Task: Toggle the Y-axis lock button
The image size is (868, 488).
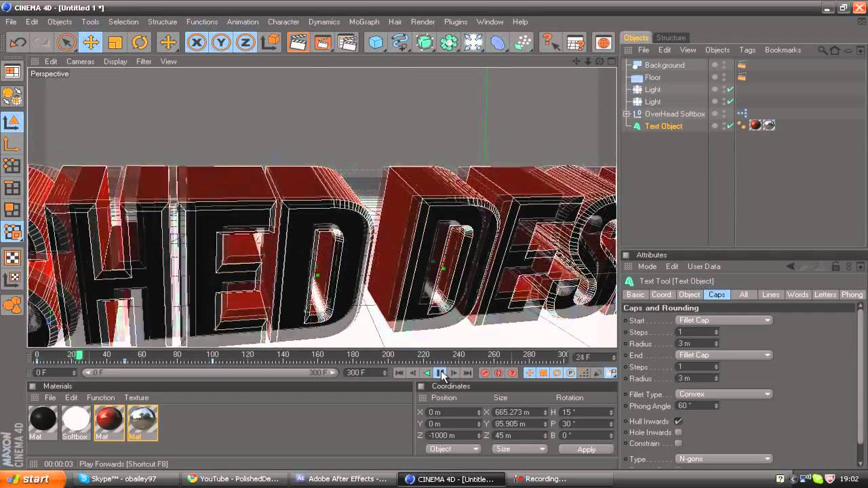Action: pyautogui.click(x=221, y=43)
